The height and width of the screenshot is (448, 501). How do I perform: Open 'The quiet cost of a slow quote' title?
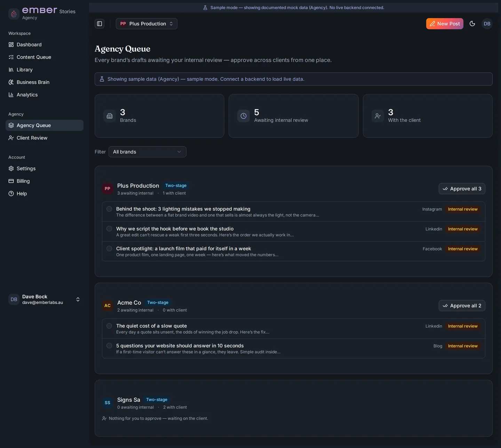pyautogui.click(x=152, y=326)
